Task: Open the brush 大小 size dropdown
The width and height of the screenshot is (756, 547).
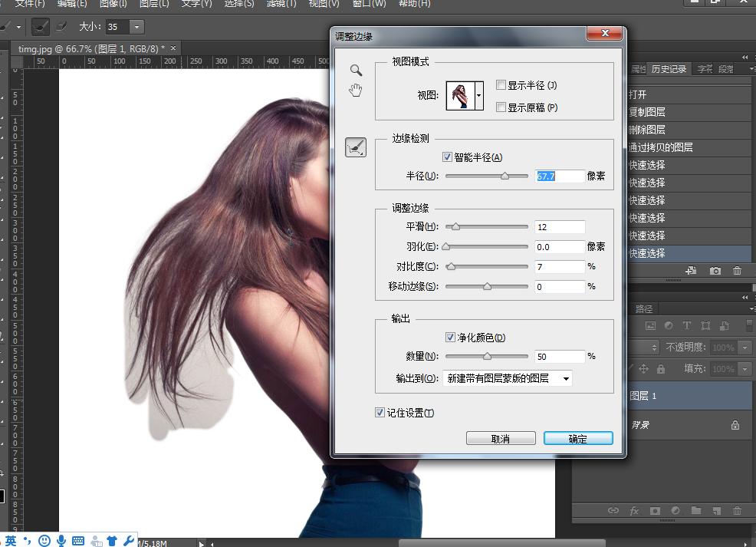Action: [x=137, y=27]
